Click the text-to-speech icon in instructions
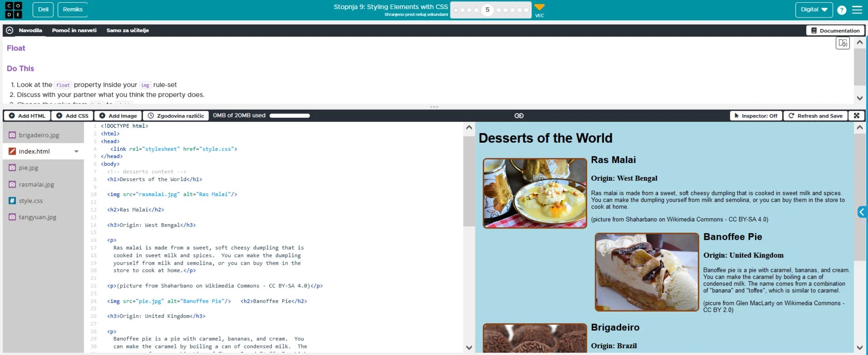 pos(843,43)
